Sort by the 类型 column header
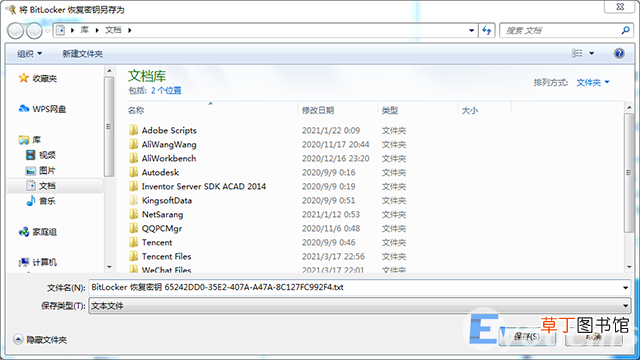The image size is (640, 360). click(x=390, y=110)
